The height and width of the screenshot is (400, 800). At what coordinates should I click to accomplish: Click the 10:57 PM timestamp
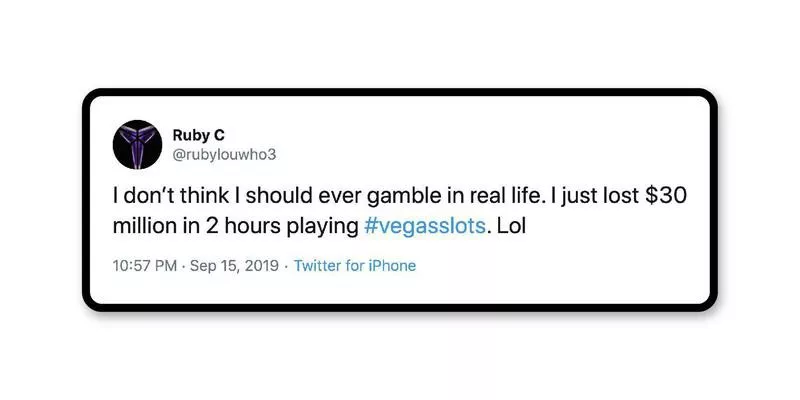point(145,266)
